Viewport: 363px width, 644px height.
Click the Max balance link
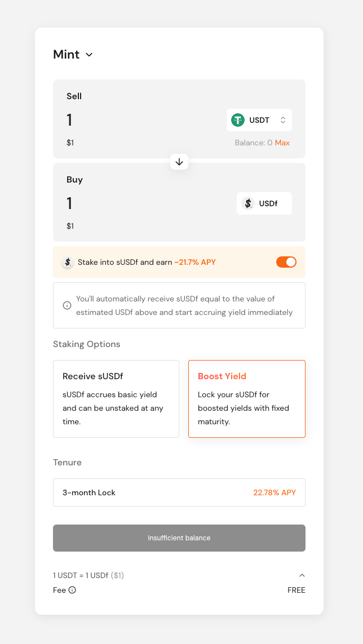tap(282, 143)
